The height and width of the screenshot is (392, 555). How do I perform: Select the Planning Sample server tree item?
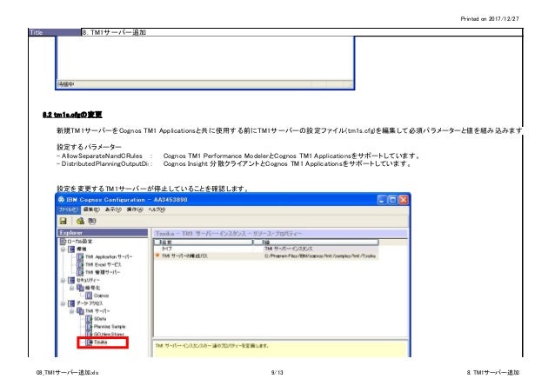point(110,327)
